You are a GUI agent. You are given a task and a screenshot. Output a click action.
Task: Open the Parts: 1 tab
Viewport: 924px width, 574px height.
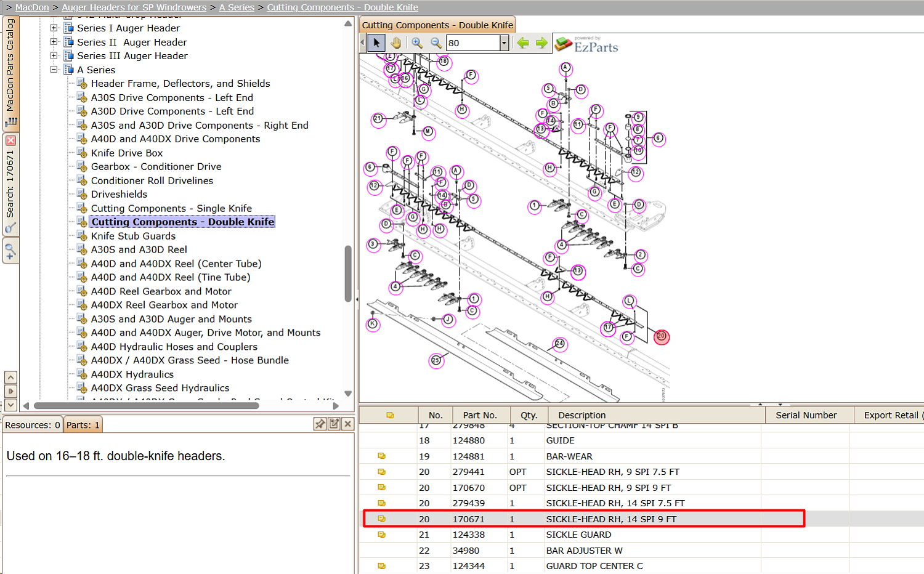click(x=83, y=425)
